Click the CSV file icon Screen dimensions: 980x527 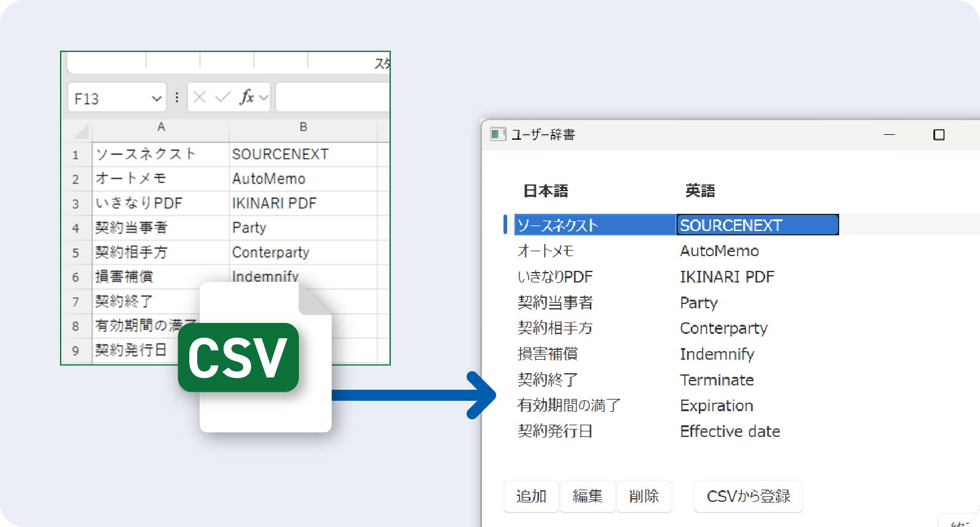point(255,357)
